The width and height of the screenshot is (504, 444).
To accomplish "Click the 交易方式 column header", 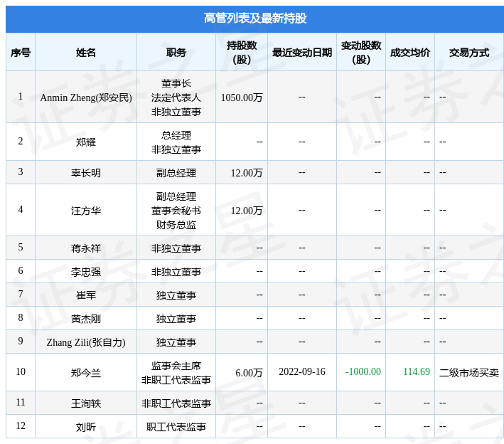I will (469, 53).
